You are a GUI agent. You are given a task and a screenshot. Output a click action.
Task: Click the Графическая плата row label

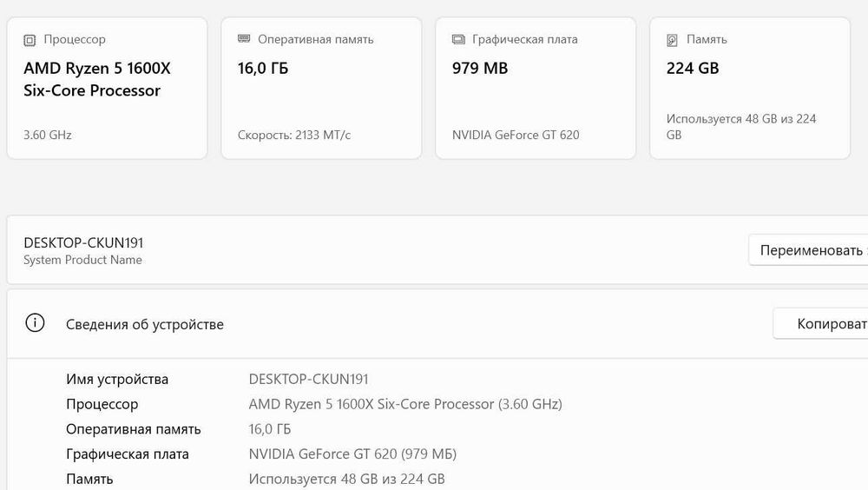(128, 454)
